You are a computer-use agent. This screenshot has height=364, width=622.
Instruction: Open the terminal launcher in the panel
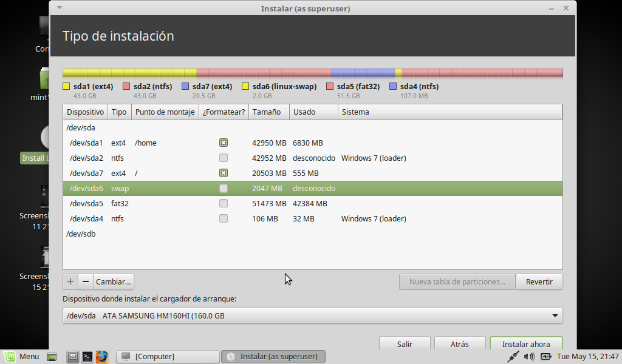pyautogui.click(x=87, y=357)
